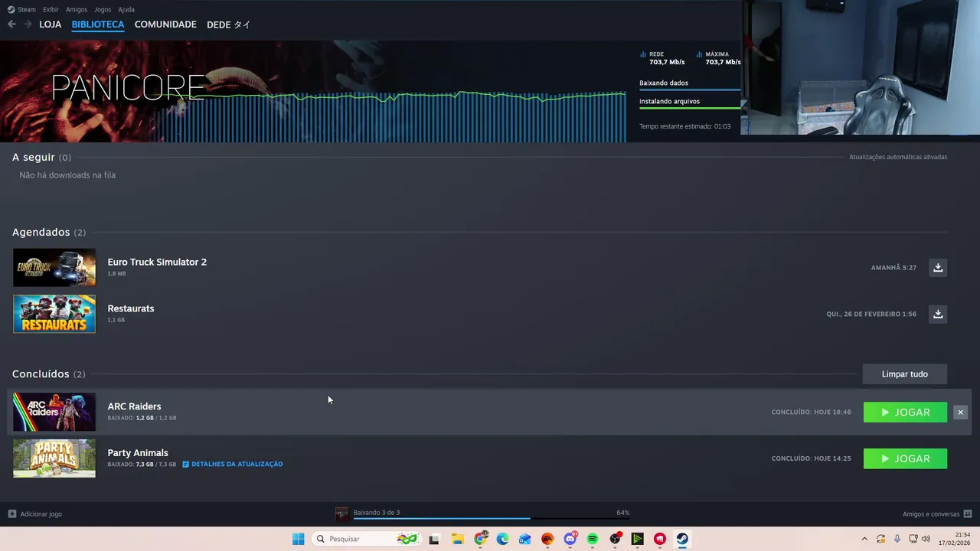980x551 pixels.
Task: Open Microsoft Edge from the taskbar
Action: [502, 539]
